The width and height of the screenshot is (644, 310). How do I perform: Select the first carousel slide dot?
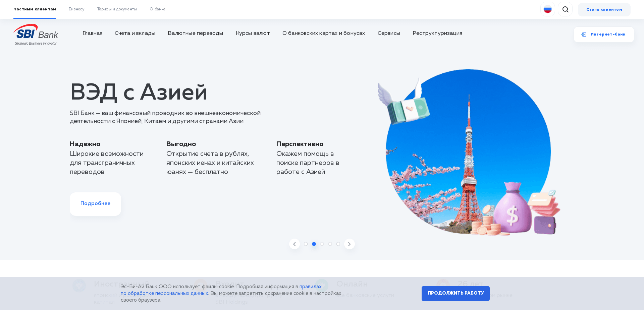[x=306, y=244]
